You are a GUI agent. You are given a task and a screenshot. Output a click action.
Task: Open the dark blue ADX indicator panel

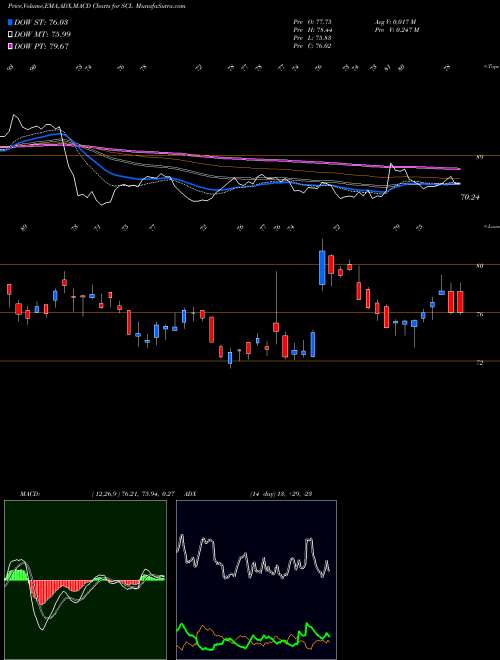pos(256,580)
